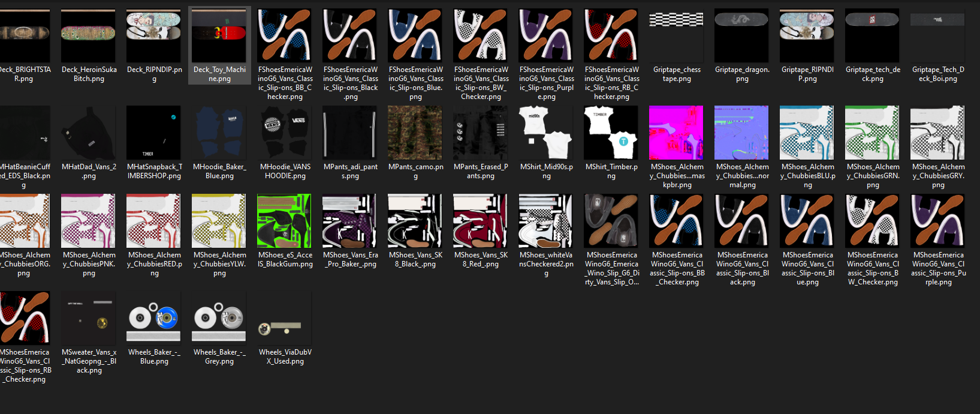Select MShoes_eS_Accel_BlackGum.png thumbnail
The height and width of the screenshot is (414, 980).
click(285, 221)
